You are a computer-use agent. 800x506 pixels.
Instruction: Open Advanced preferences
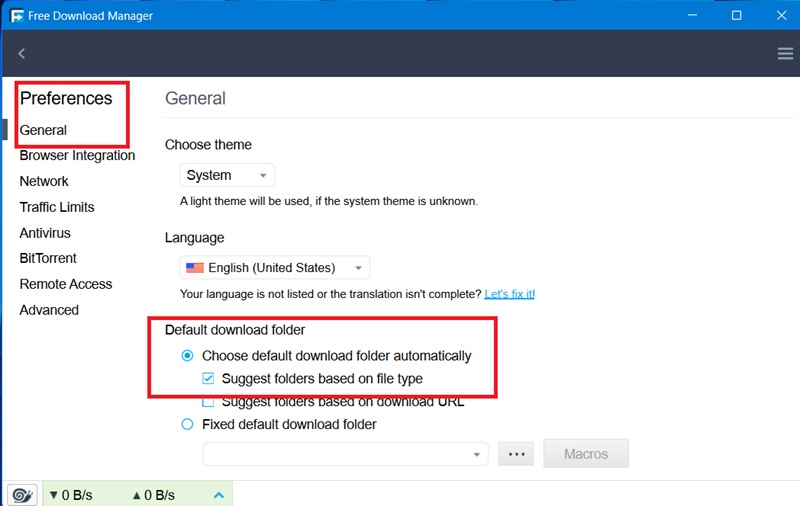point(49,310)
